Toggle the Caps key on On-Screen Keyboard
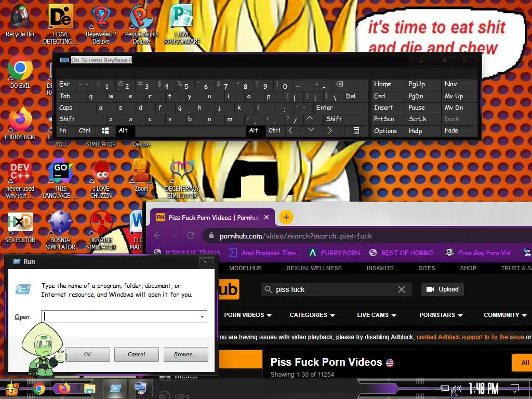Screen dimensions: 532x399 [76, 108]
